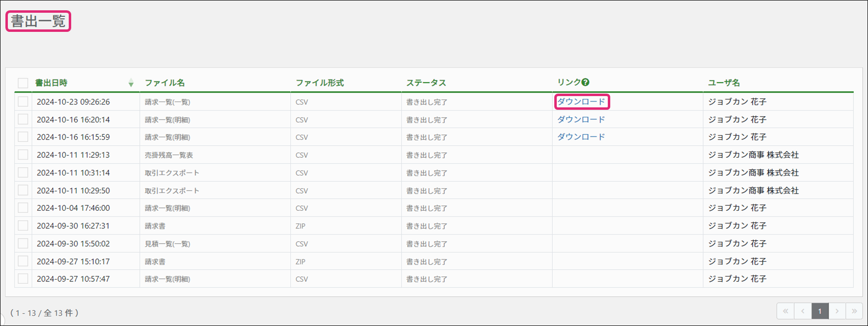Click the ユーザ名 column header
The image size is (868, 326).
[x=724, y=83]
